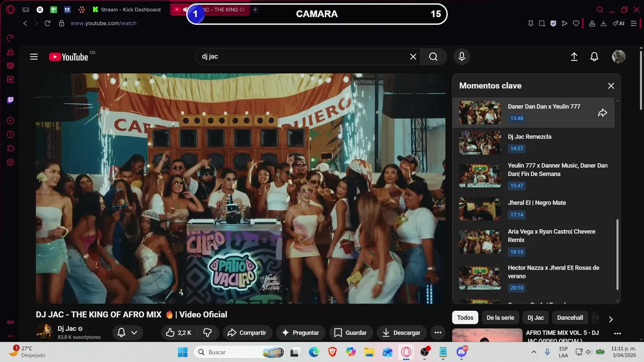Open a new browser tab
Image resolution: width=644 pixels, height=362 pixels.
[x=255, y=10]
